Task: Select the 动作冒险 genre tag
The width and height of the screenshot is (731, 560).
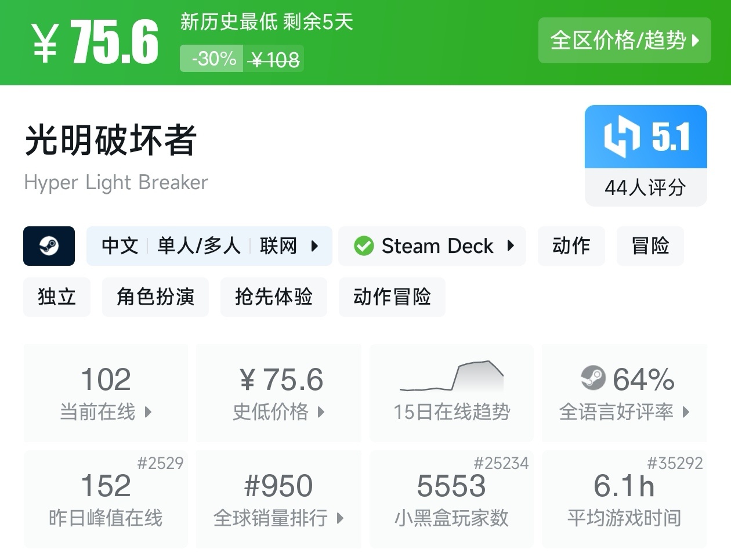Action: click(392, 297)
